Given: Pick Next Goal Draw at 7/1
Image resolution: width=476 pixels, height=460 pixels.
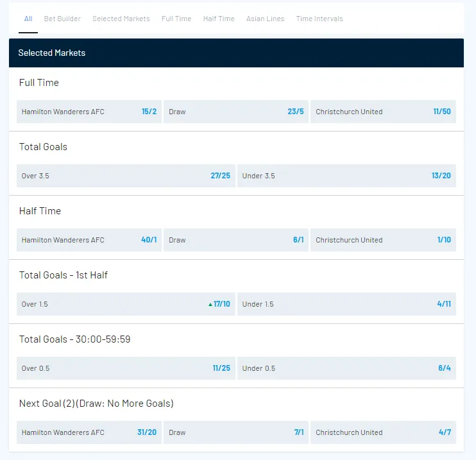Looking at the screenshot, I should click(x=235, y=432).
